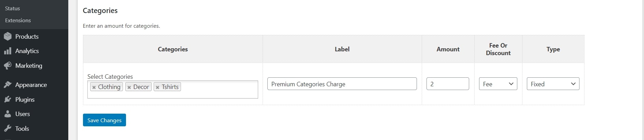Viewport: 644px width, 140px height.
Task: Click the Users person icon
Action: (x=8, y=114)
